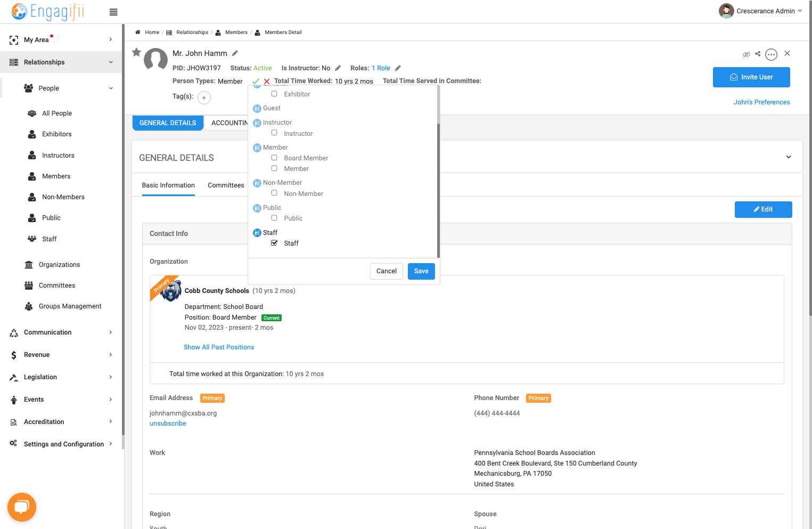Switch to GENERAL DETAILS tab

click(x=168, y=123)
